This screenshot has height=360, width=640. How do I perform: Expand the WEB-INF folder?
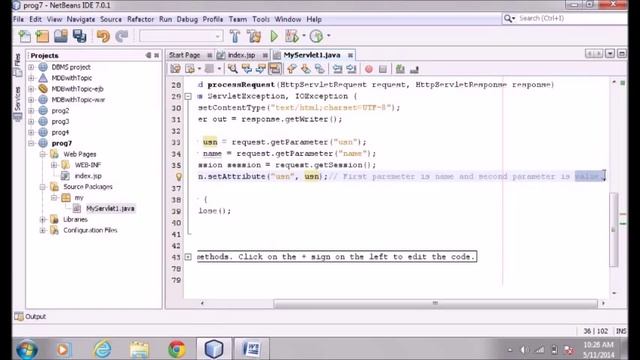pos(53,165)
